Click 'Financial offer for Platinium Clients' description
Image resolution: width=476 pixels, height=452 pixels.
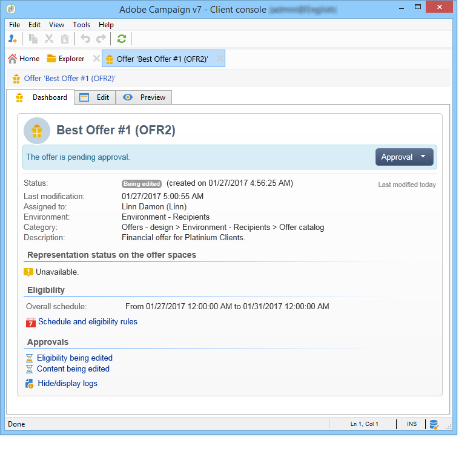pos(183,238)
